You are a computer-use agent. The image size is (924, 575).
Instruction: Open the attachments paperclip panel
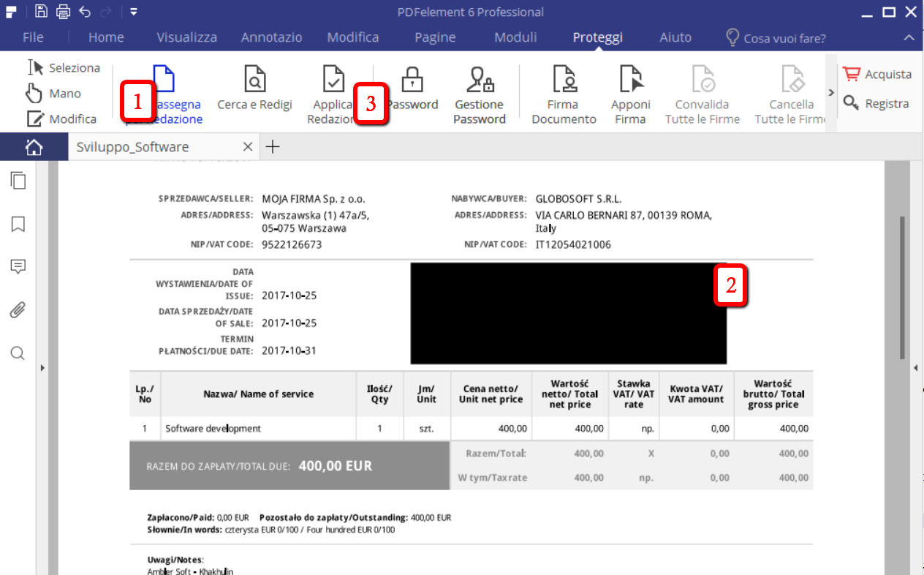(18, 310)
